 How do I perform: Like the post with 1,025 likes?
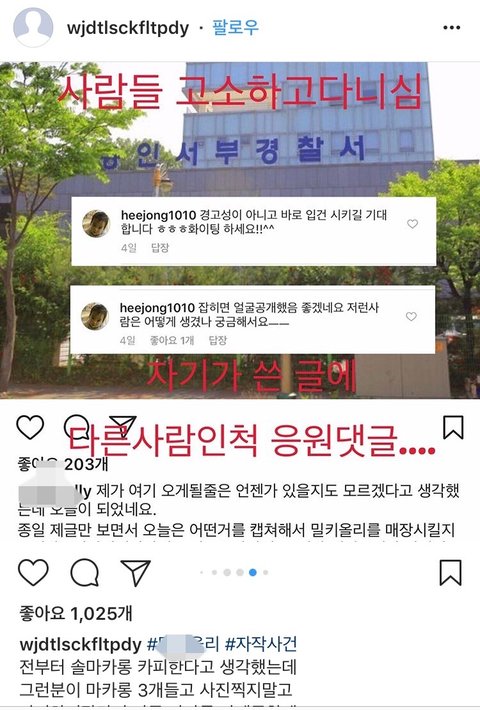pos(33,572)
